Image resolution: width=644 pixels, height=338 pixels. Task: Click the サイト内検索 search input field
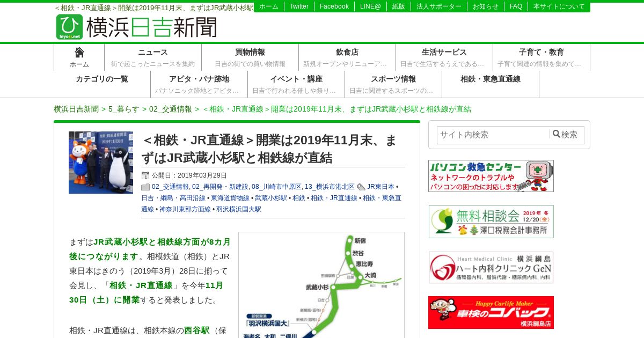(x=493, y=135)
